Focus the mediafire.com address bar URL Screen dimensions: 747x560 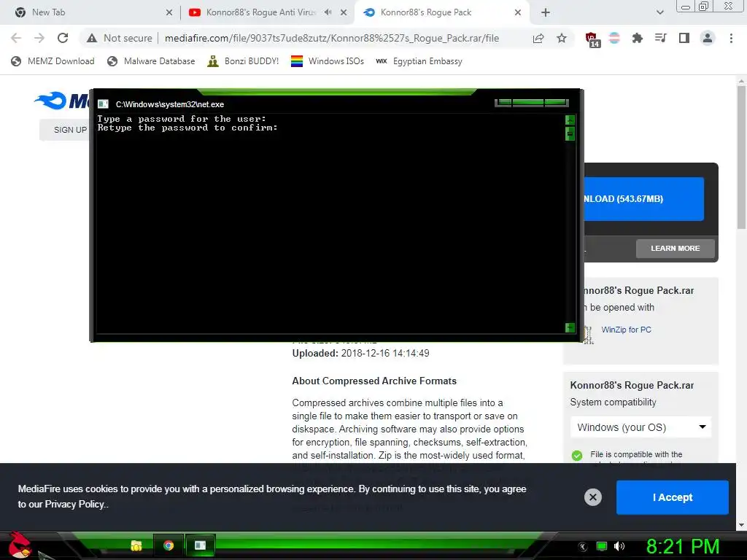[x=332, y=38]
